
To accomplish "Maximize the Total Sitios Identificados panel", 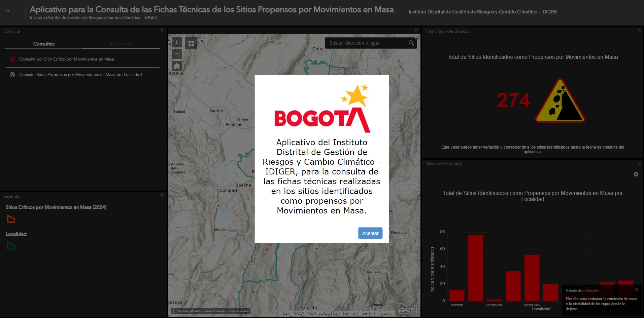I will pos(639,31).
